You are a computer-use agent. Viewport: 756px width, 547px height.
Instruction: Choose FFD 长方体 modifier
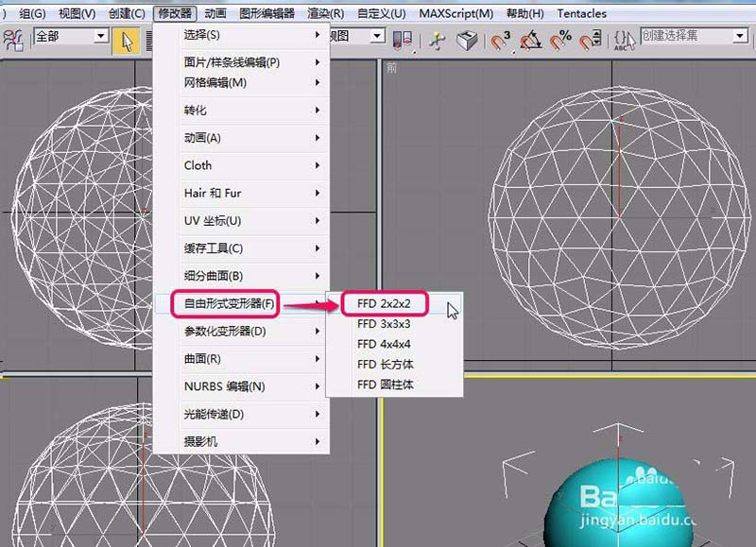coord(394,365)
